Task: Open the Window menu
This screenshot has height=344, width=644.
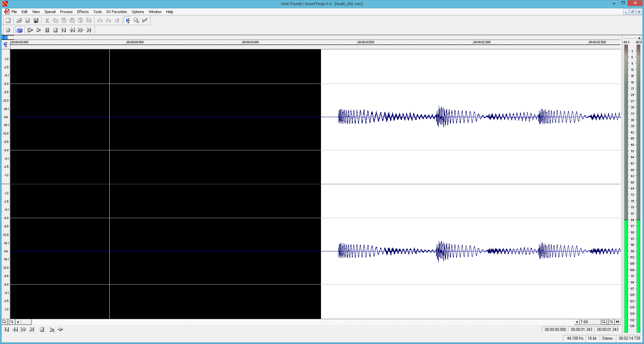Action: [155, 12]
